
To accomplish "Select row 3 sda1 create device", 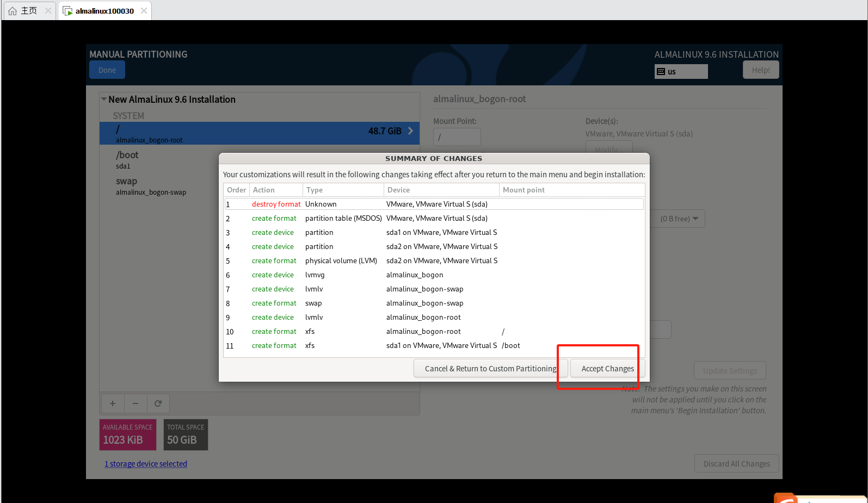I will pos(434,232).
